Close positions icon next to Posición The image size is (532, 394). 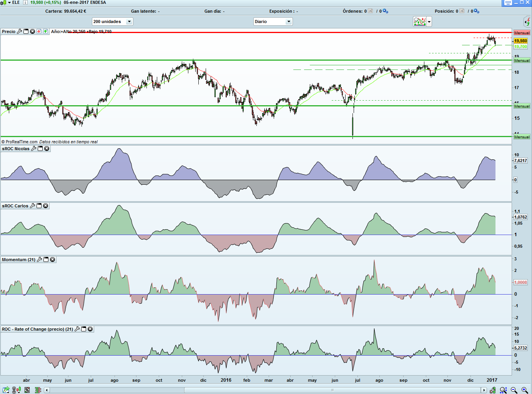(x=462, y=11)
